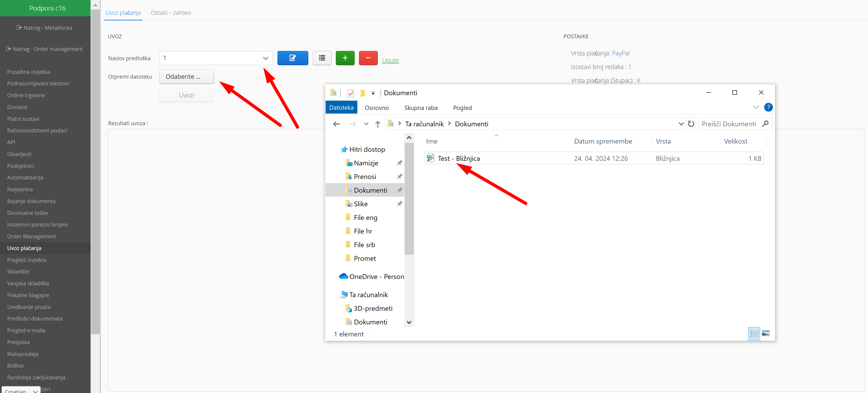This screenshot has width=868, height=393.
Task: Go up one folder level arrow
Action: [x=377, y=124]
